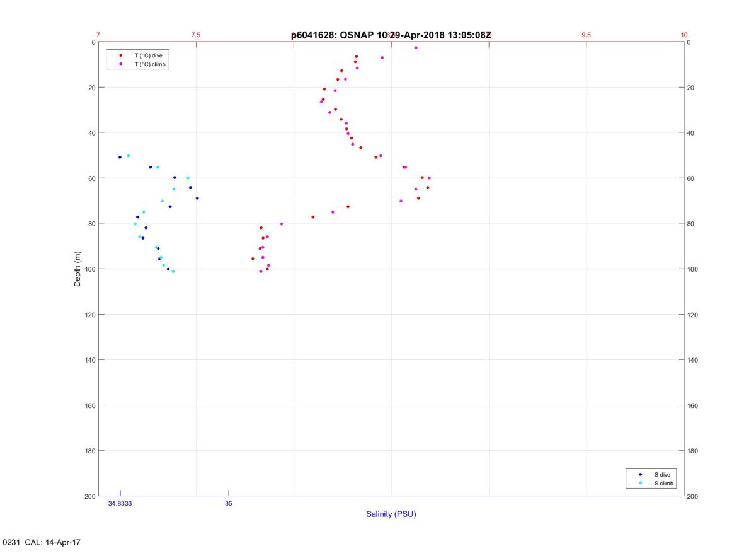Click the blue marker beside 'S dive'
The height and width of the screenshot is (558, 756).
640,474
